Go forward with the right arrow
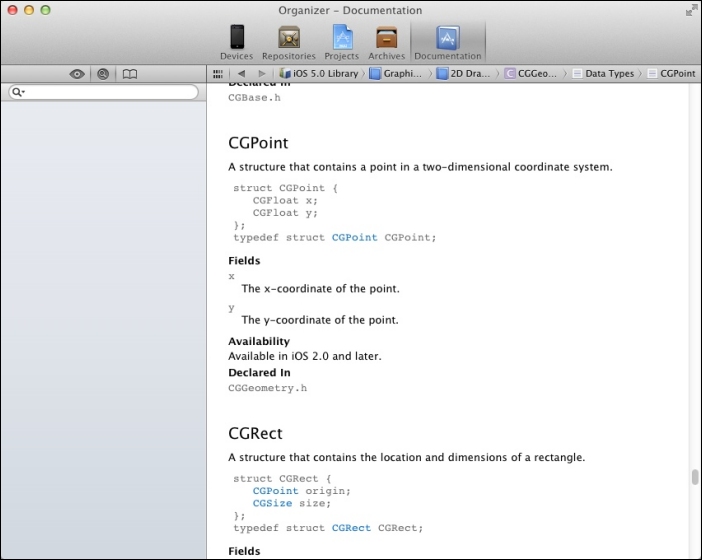Screen dimensions: 702x560 coord(262,73)
